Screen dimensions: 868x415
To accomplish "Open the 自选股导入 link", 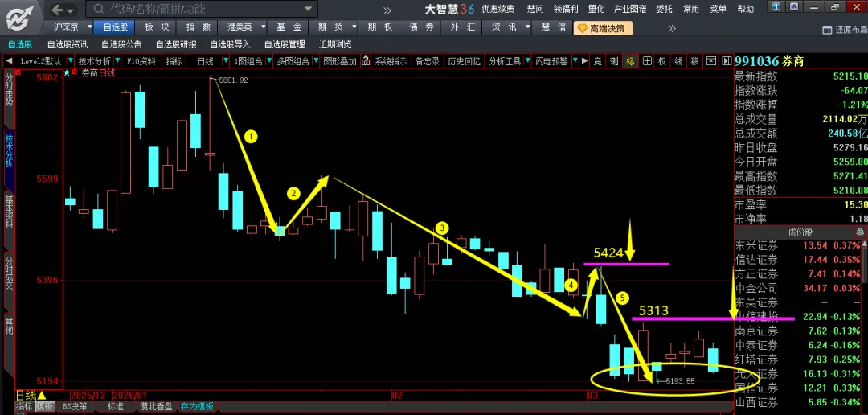I will tap(230, 44).
